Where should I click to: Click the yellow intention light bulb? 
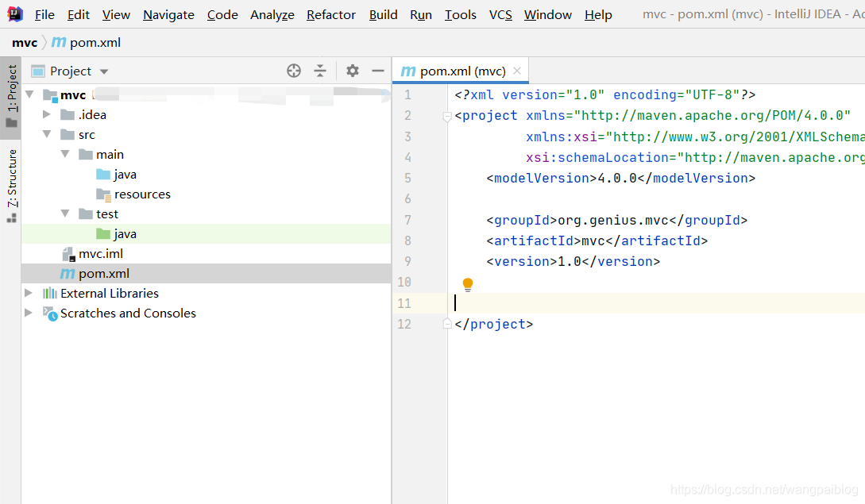coord(468,284)
